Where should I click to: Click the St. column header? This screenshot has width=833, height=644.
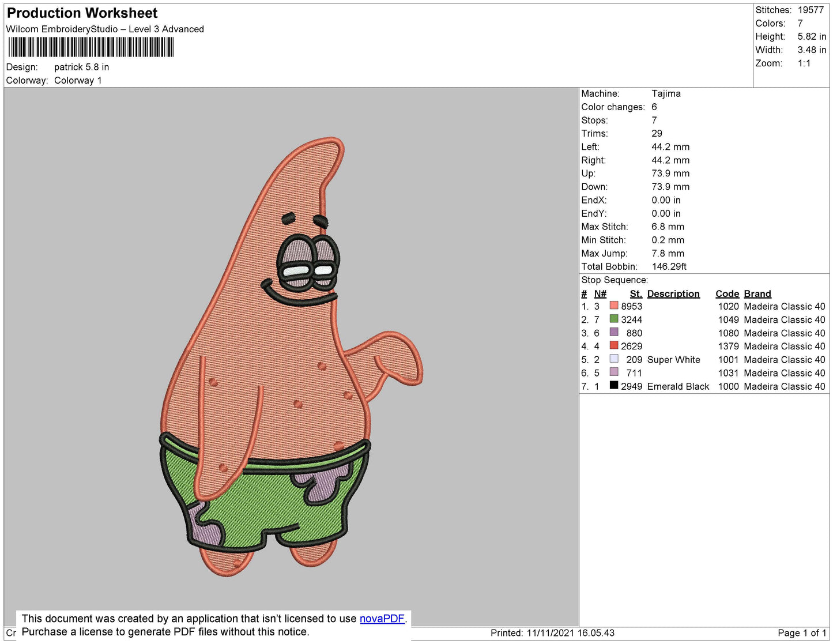pos(635,293)
